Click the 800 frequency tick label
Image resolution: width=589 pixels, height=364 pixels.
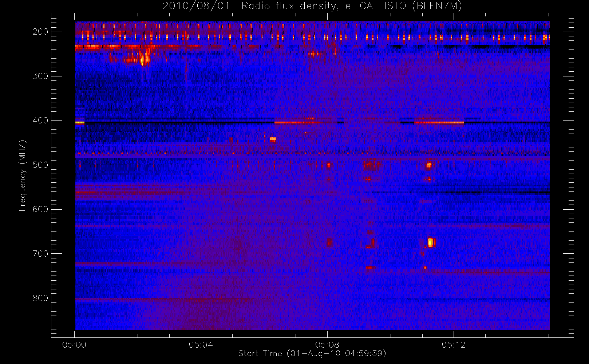point(40,298)
